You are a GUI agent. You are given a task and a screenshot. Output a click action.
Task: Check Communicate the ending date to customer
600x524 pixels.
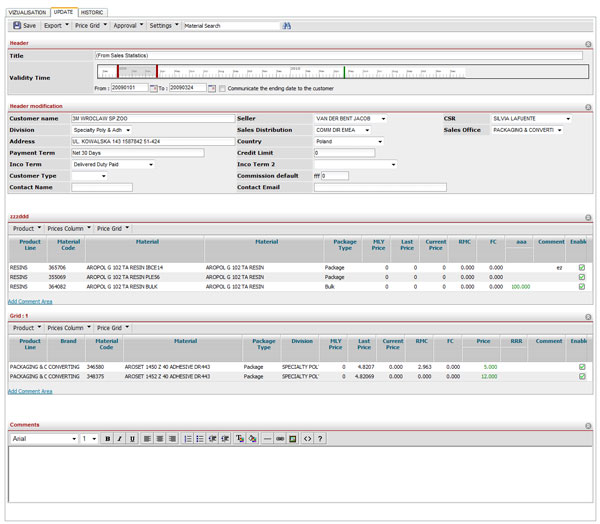(223, 88)
